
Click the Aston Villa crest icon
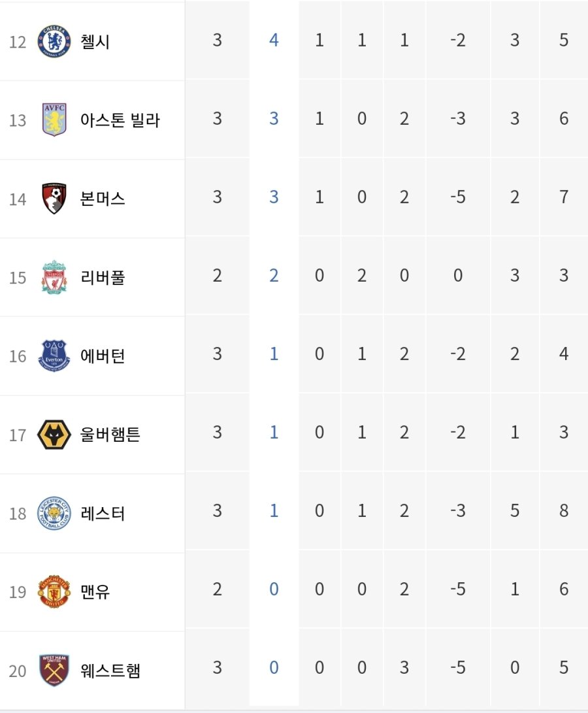point(54,120)
